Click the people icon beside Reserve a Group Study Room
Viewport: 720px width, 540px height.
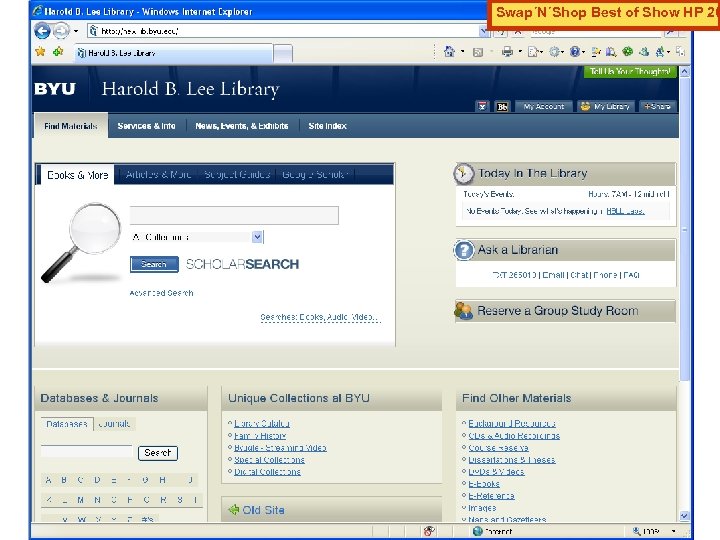[x=463, y=311]
